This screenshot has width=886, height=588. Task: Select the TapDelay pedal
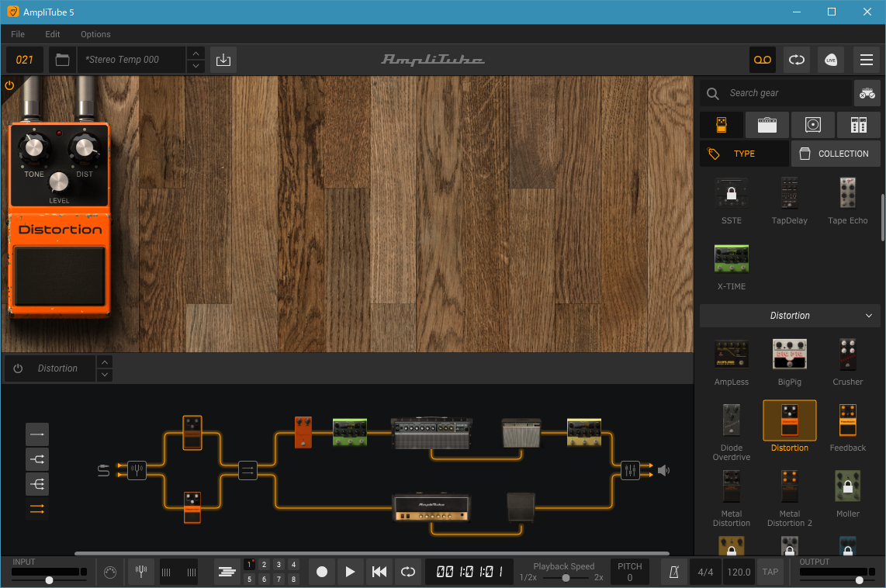pyautogui.click(x=789, y=201)
